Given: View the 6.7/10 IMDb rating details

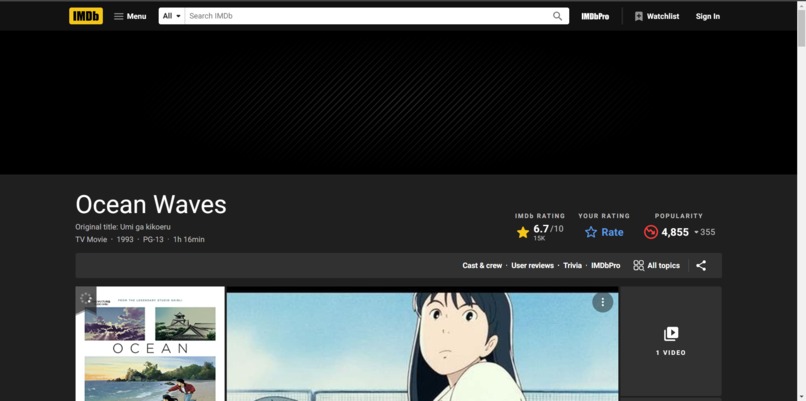Looking at the screenshot, I should pyautogui.click(x=540, y=232).
